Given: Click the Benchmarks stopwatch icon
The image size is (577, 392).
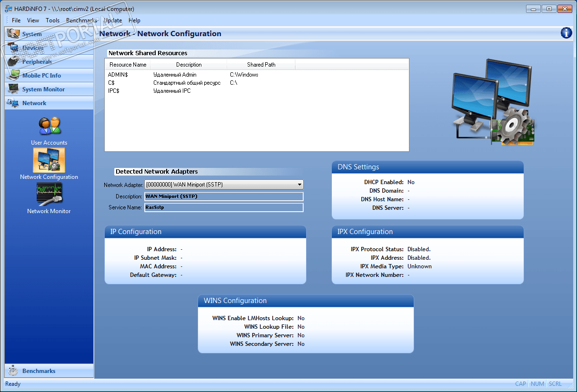Looking at the screenshot, I should [x=13, y=371].
